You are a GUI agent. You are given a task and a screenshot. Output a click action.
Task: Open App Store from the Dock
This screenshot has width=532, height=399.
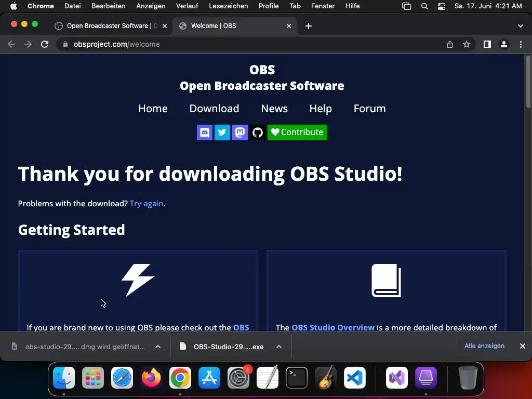tap(209, 378)
